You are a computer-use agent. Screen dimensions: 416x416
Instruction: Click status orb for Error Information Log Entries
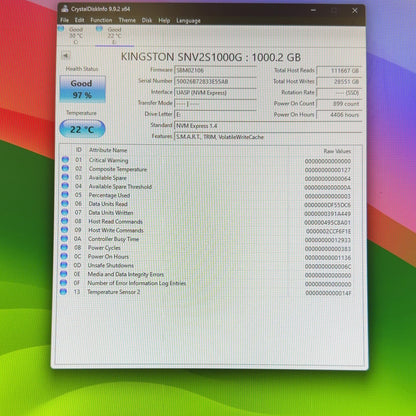point(63,283)
